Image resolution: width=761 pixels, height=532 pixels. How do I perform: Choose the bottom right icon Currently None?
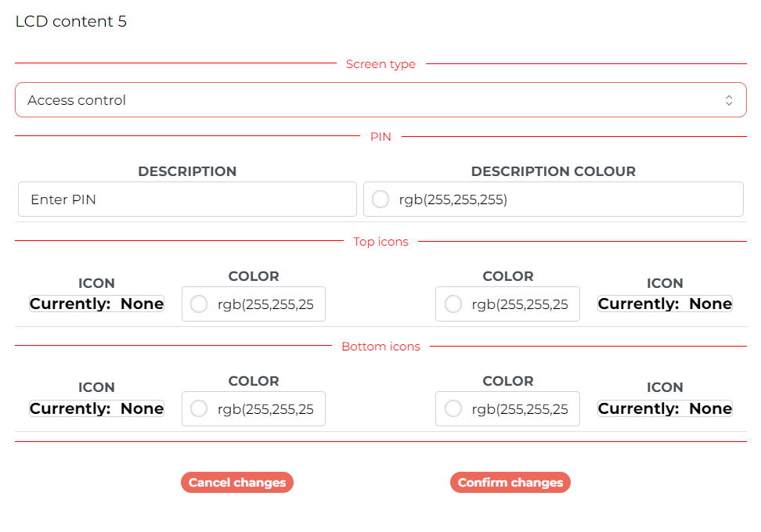pos(665,408)
